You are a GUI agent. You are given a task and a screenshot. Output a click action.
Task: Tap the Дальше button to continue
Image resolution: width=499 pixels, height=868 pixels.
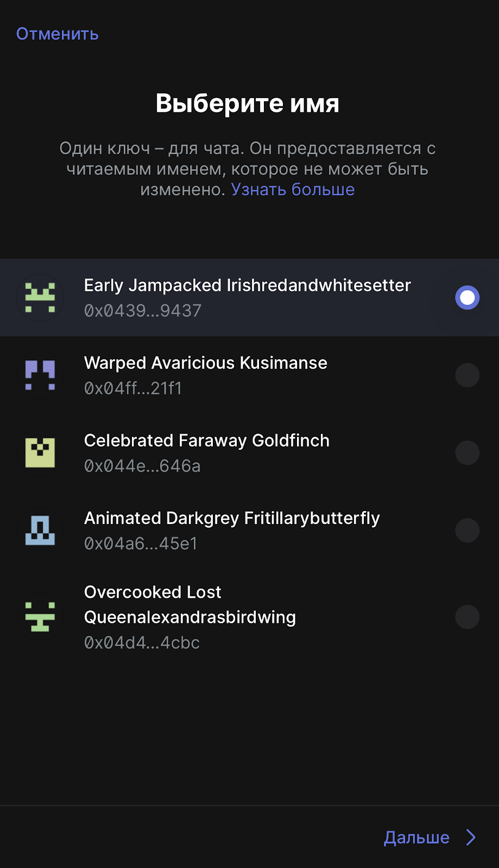click(416, 838)
